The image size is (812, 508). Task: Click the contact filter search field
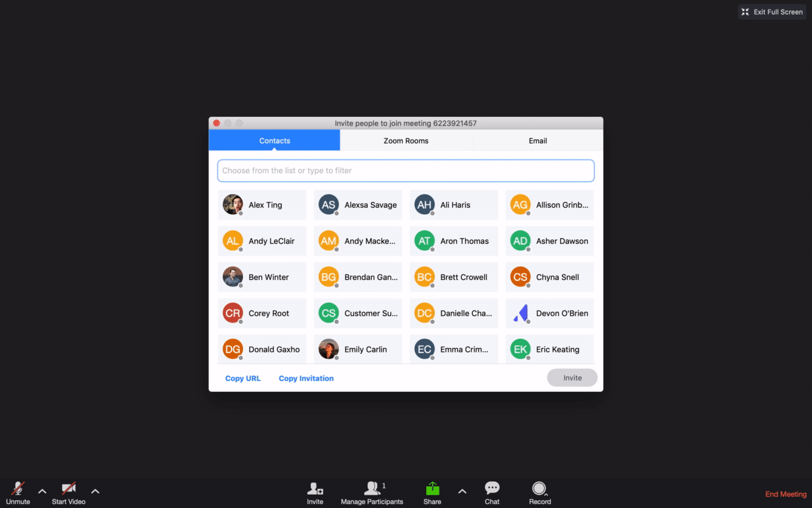pos(406,171)
